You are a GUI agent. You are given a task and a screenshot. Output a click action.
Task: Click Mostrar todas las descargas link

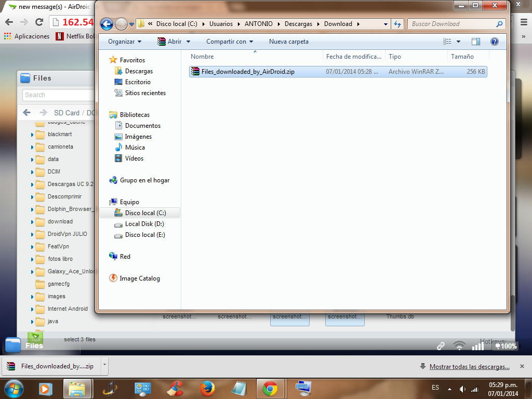pyautogui.click(x=469, y=366)
